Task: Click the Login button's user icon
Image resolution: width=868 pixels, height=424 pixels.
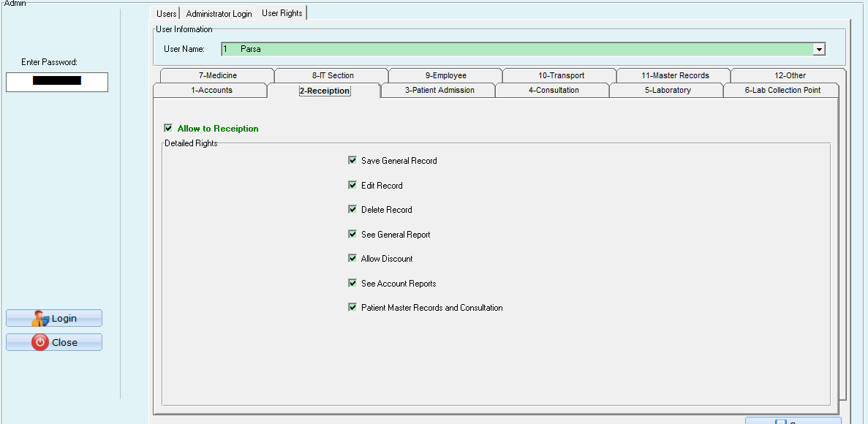Action: point(40,318)
